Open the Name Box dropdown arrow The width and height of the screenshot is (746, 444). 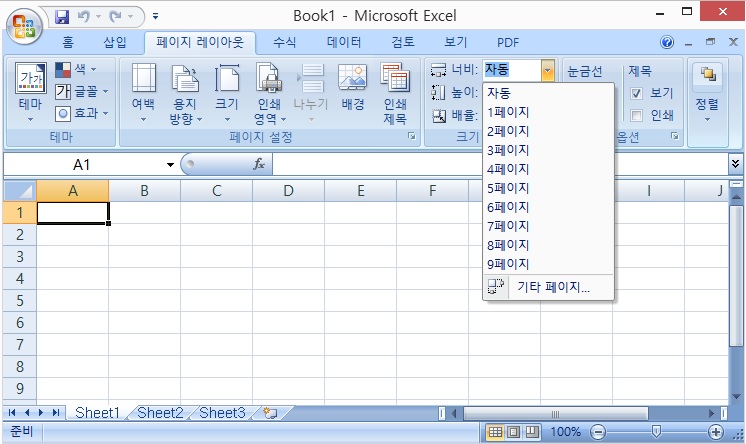[170, 165]
